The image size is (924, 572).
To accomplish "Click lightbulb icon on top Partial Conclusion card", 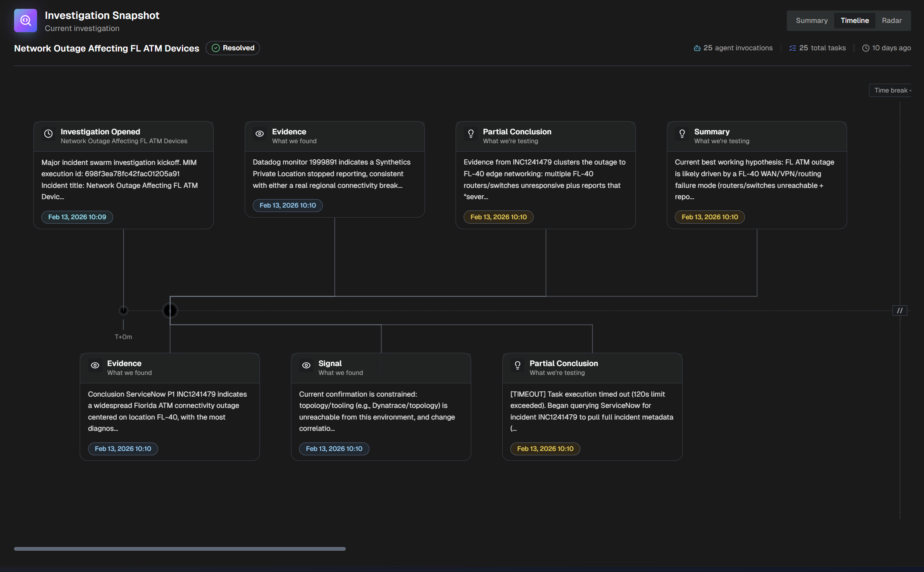I will pos(470,134).
